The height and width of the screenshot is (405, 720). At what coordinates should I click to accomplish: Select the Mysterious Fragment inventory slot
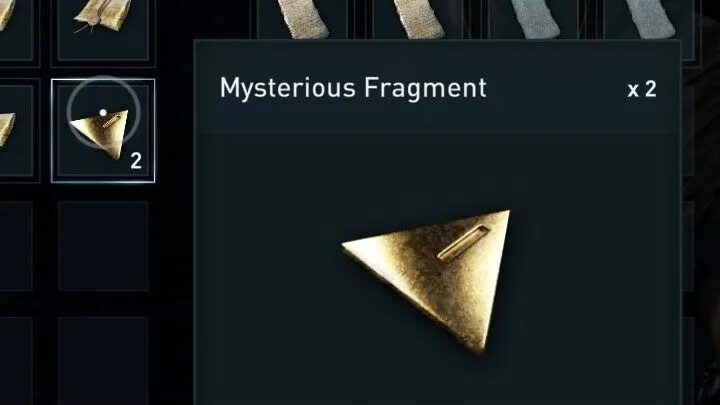point(103,131)
